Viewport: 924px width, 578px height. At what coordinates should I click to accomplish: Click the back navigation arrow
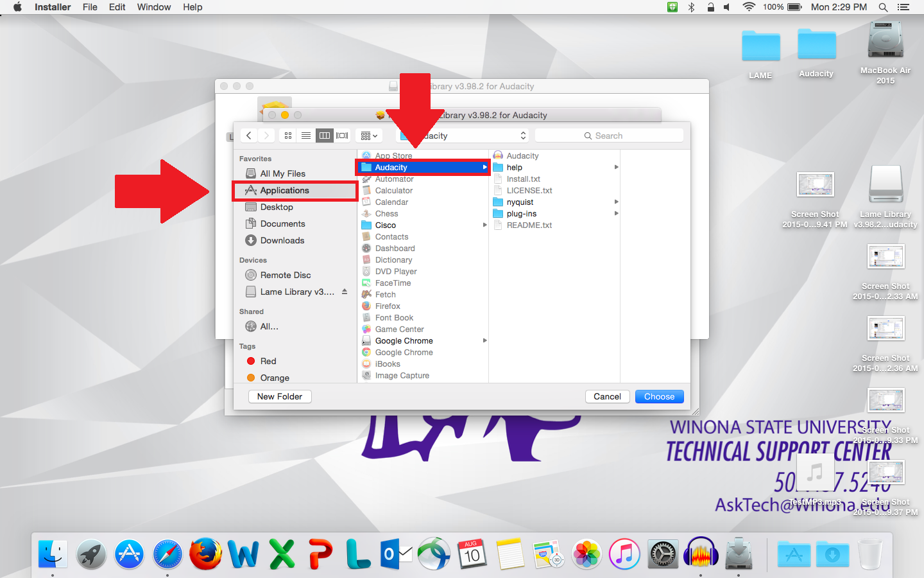coord(249,136)
